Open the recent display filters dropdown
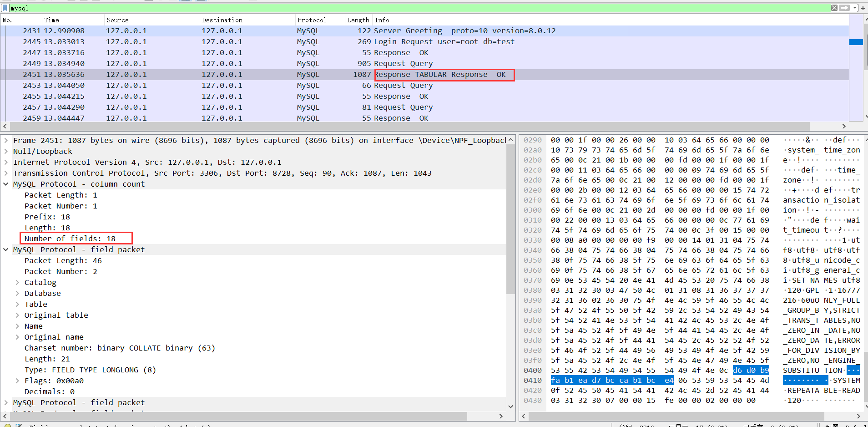Image resolution: width=868 pixels, height=427 pixels. (855, 8)
